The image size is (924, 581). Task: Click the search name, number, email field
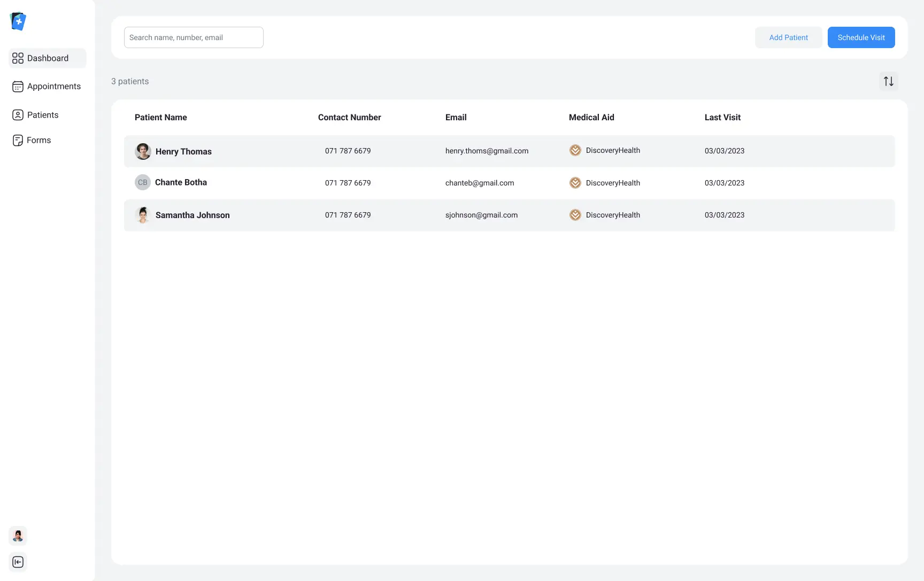[x=194, y=37]
